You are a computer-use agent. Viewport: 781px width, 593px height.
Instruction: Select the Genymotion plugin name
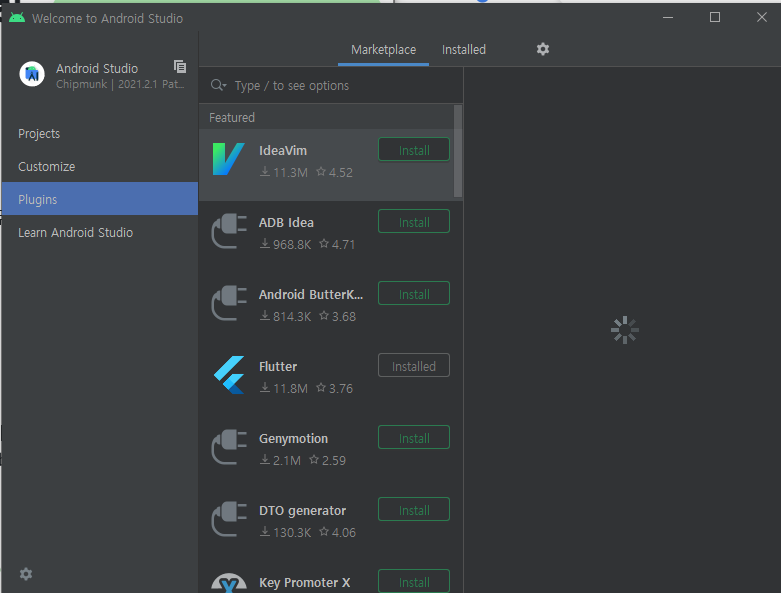click(x=293, y=439)
